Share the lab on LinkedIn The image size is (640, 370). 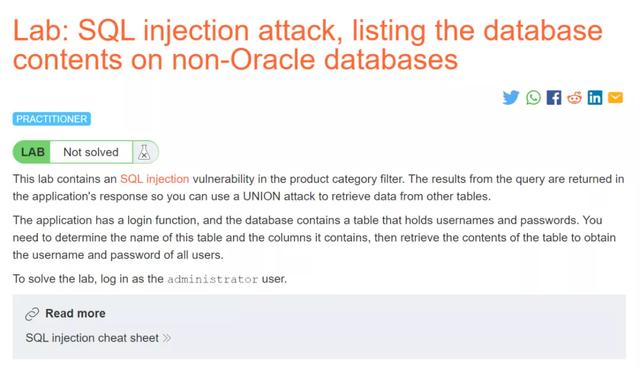pyautogui.click(x=595, y=97)
